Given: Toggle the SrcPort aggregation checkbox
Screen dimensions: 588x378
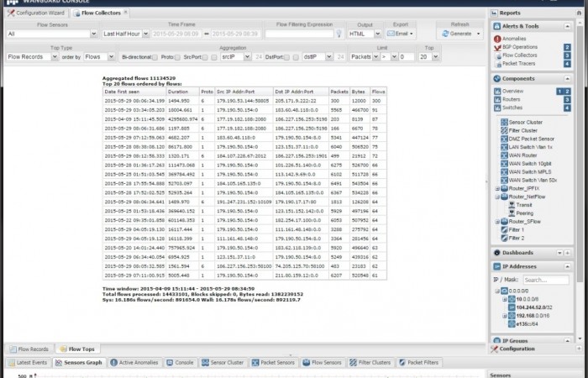Looking at the screenshot, I should 205,57.
